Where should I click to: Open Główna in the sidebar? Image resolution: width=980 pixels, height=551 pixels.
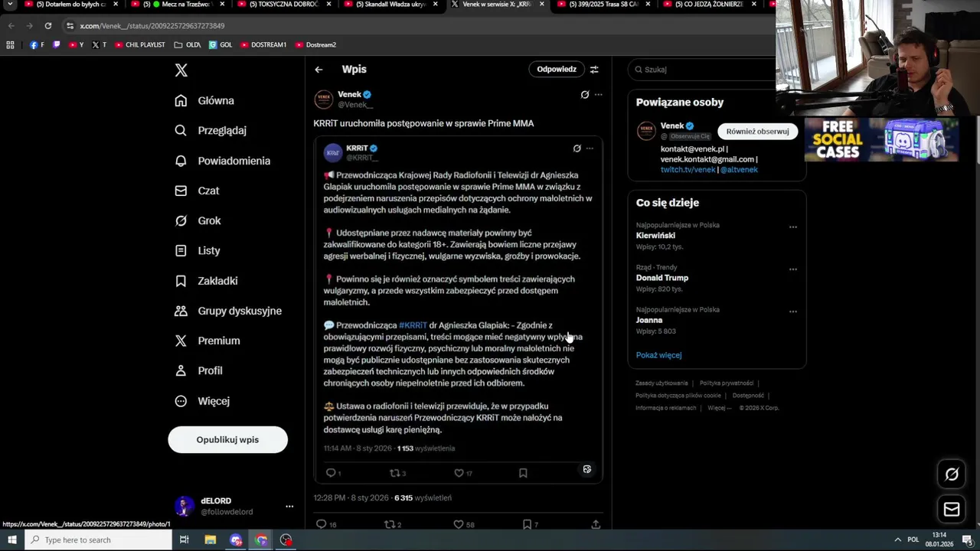point(204,100)
